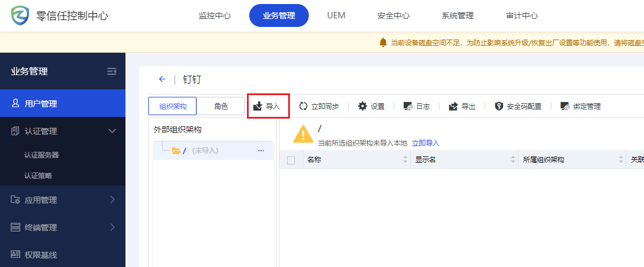Click the 立即同步 sync icon
The width and height of the screenshot is (644, 267).
pos(304,106)
